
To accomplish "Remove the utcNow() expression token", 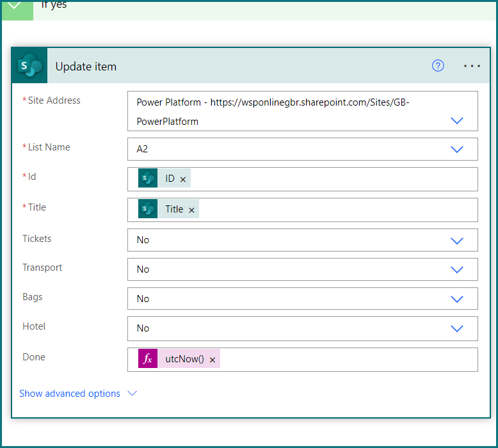I will [213, 360].
